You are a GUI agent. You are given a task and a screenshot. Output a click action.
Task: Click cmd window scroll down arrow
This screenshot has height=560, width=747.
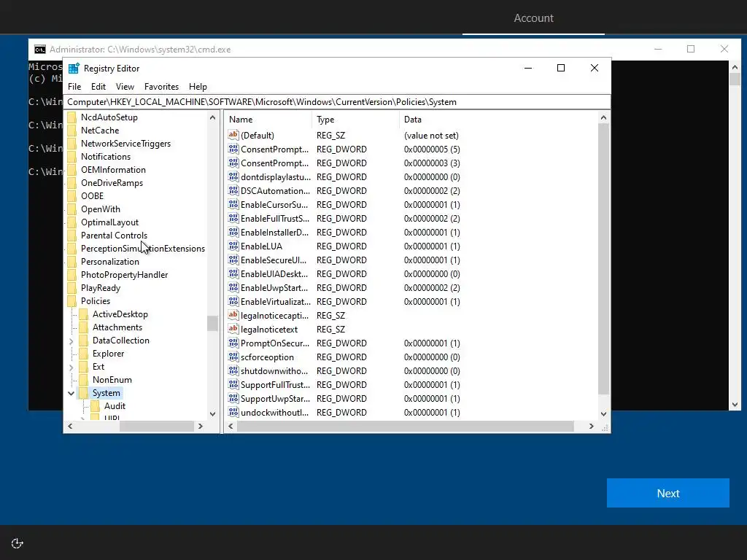[x=735, y=405]
